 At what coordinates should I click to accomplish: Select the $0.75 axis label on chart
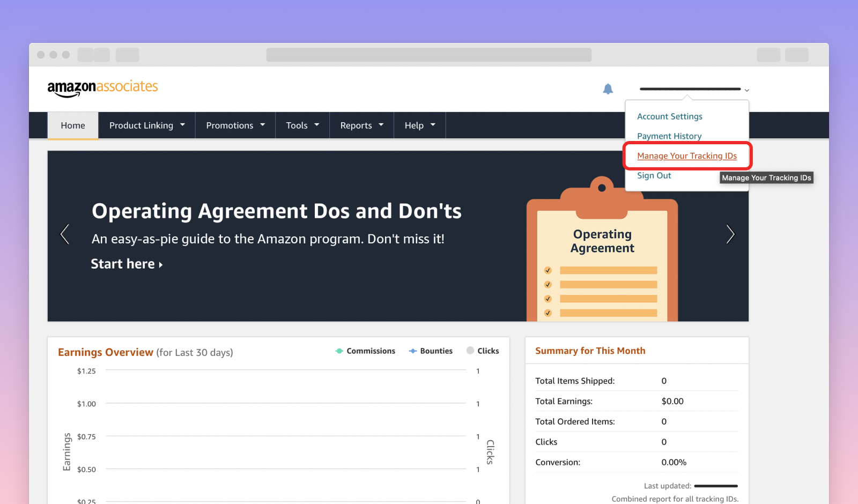[86, 437]
